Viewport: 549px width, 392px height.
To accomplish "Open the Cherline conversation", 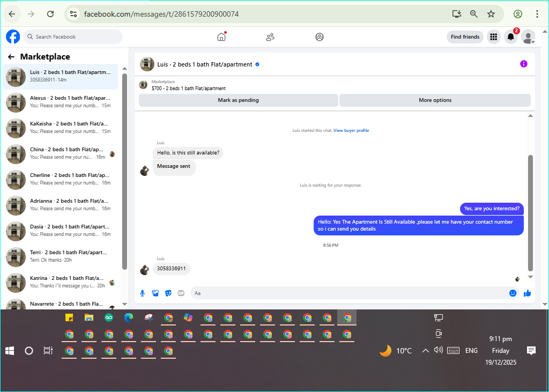I will coord(60,180).
